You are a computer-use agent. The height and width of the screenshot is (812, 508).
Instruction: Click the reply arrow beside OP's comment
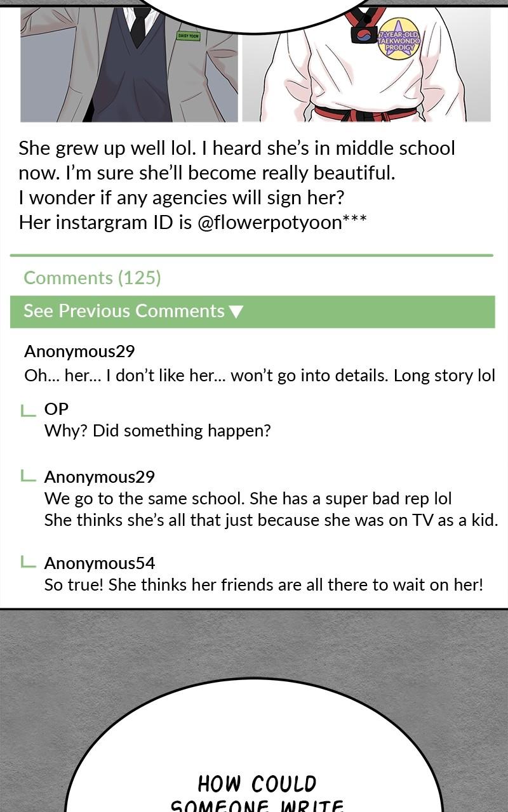pyautogui.click(x=28, y=410)
